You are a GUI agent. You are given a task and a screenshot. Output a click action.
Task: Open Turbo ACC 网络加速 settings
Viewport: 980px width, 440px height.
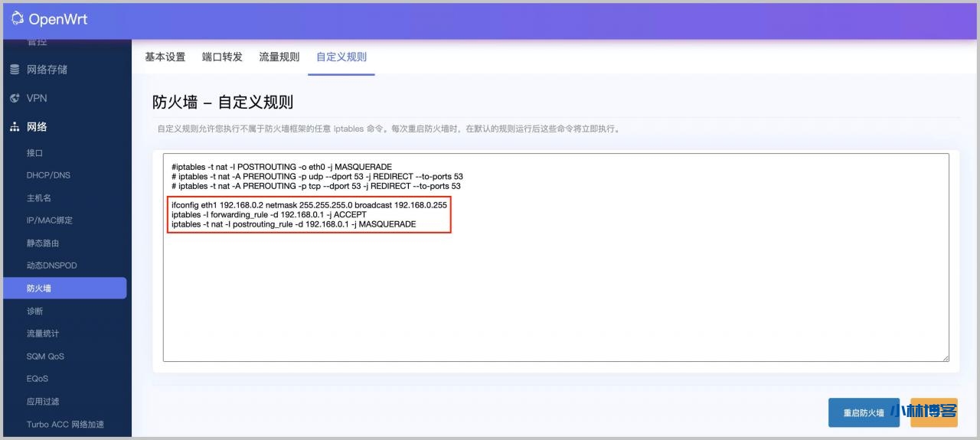[x=65, y=424]
